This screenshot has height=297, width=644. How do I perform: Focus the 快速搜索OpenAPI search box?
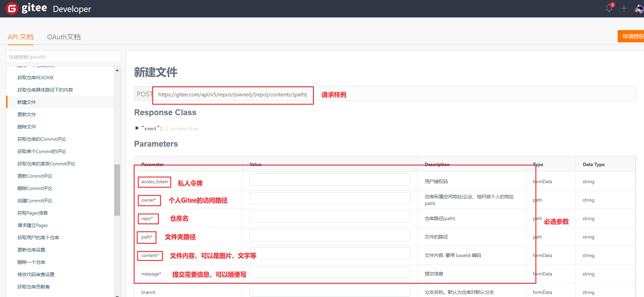[x=63, y=57]
